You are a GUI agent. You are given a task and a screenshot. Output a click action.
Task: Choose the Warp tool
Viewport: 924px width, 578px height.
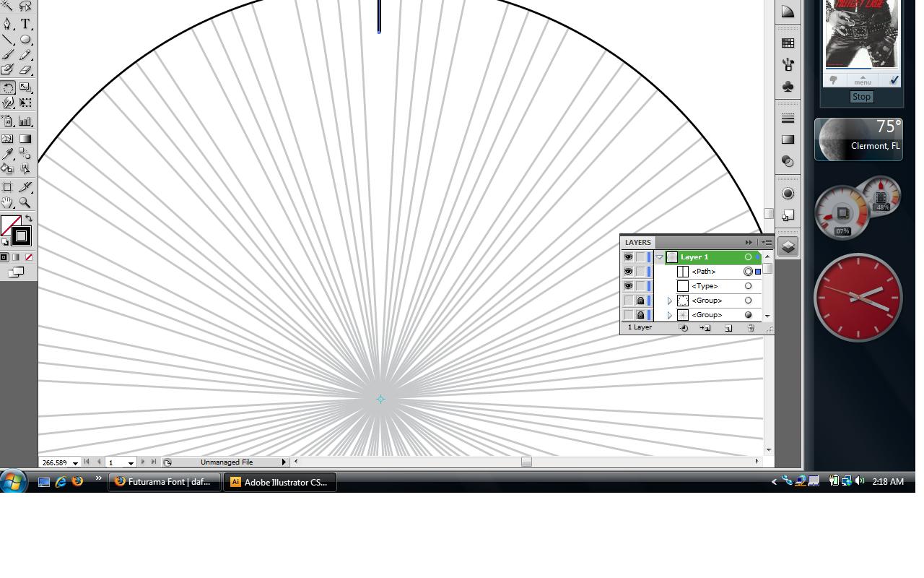click(8, 103)
